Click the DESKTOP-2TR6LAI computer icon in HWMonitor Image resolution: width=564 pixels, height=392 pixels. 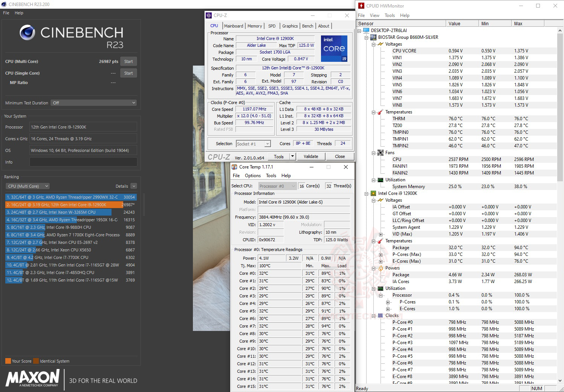pos(366,31)
